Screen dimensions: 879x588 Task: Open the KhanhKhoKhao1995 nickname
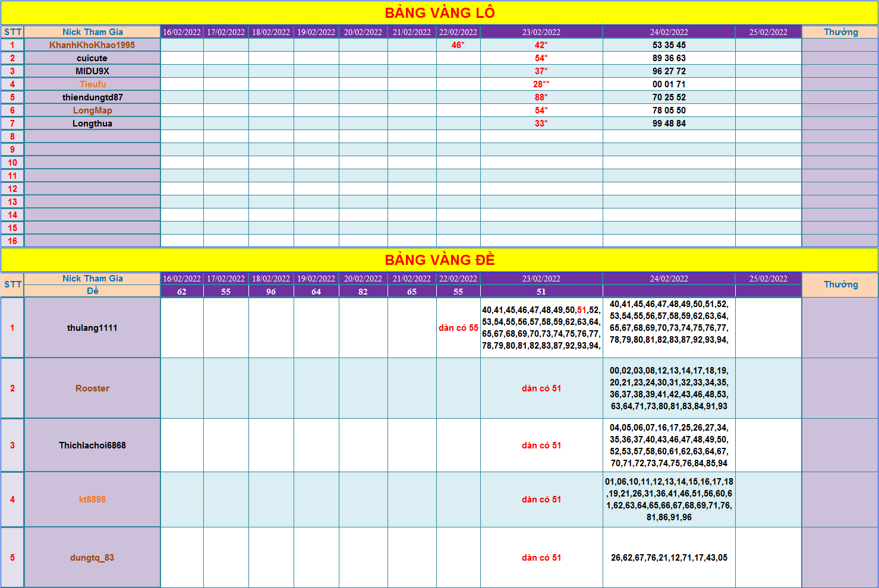92,45
